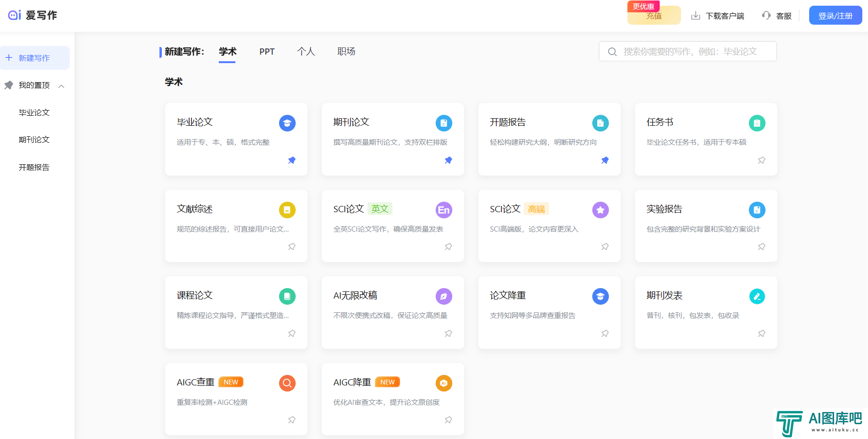Click the NEW badge on AIGC降重
The width and height of the screenshot is (868, 439).
point(387,382)
